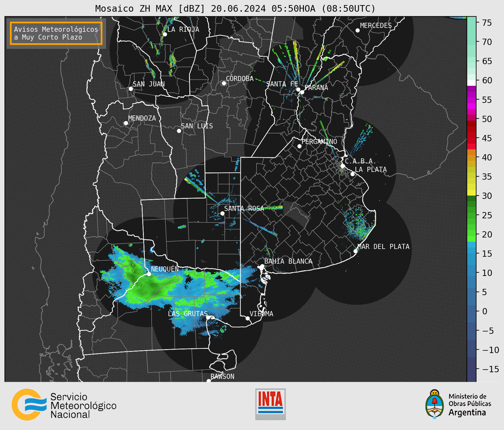Click the CÓRDOBA label text
Screen dimensions: 504x430
(240, 78)
